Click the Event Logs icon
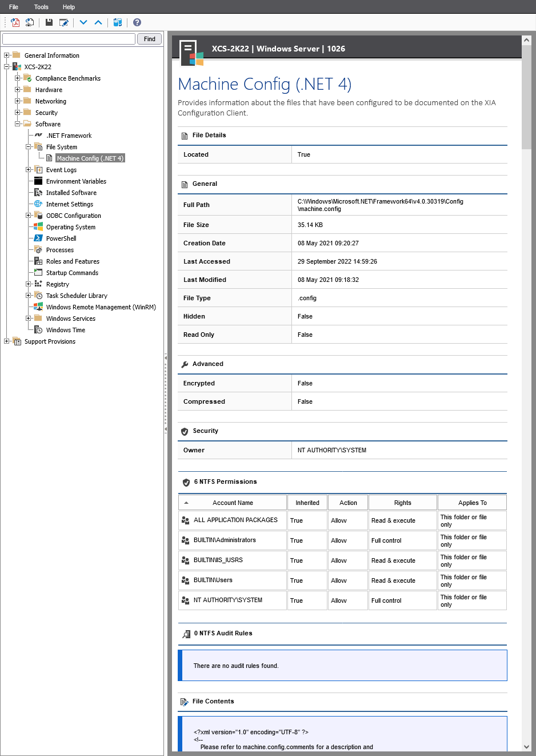 (x=38, y=170)
